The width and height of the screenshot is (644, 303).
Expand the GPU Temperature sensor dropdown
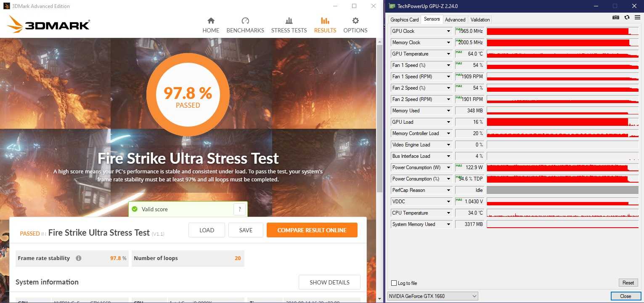click(x=448, y=54)
